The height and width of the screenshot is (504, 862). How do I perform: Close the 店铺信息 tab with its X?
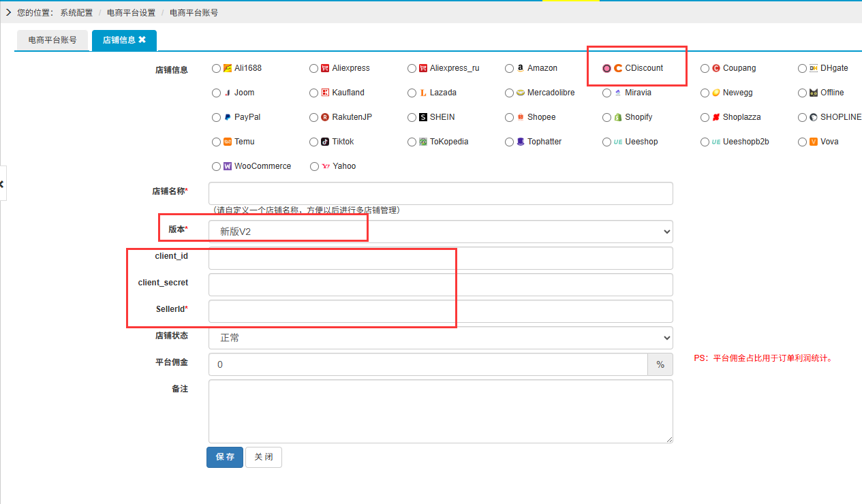(x=142, y=40)
